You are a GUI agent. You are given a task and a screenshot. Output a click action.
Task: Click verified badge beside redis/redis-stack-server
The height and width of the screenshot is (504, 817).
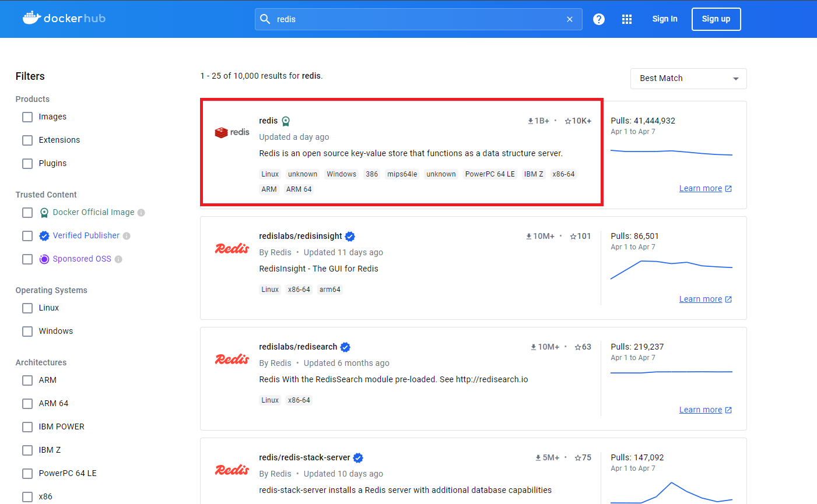[358, 458]
